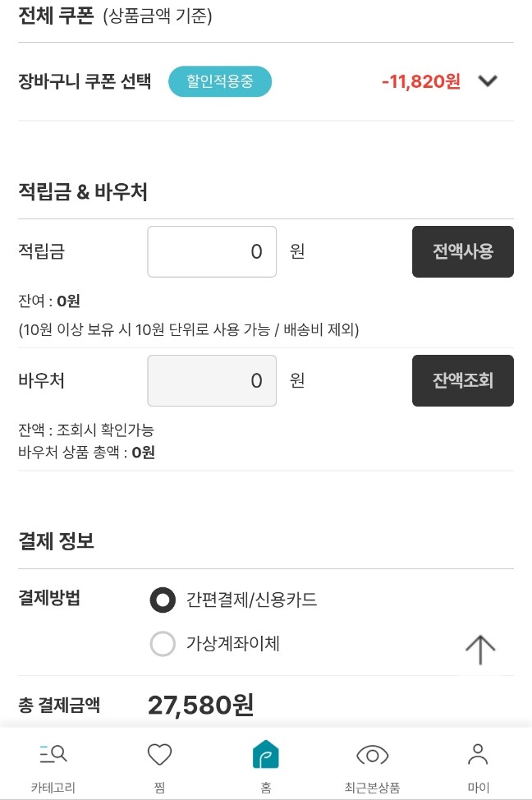This screenshot has height=800, width=532.
Task: Switch to the 최근본상품 tab label
Action: pos(373,787)
